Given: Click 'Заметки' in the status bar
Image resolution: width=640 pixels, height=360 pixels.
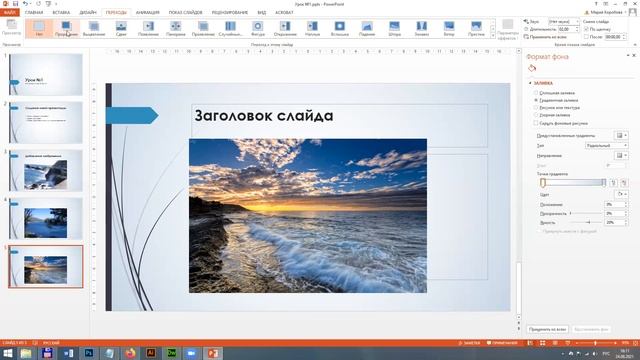Looking at the screenshot, I should tap(469, 343).
